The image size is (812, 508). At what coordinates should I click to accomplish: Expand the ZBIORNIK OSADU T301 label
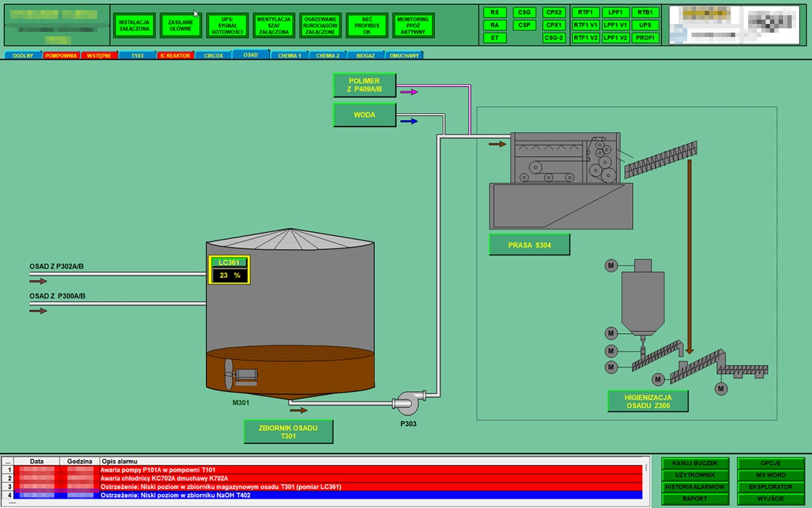[288, 432]
